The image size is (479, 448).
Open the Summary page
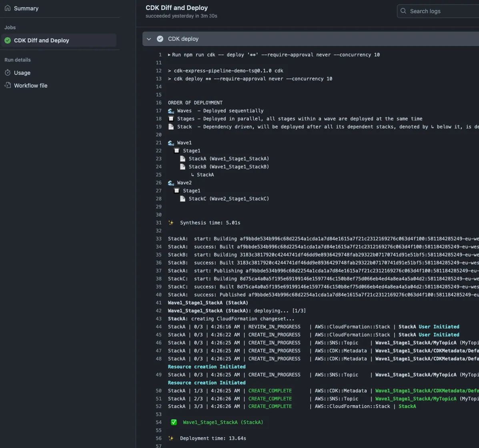(26, 8)
